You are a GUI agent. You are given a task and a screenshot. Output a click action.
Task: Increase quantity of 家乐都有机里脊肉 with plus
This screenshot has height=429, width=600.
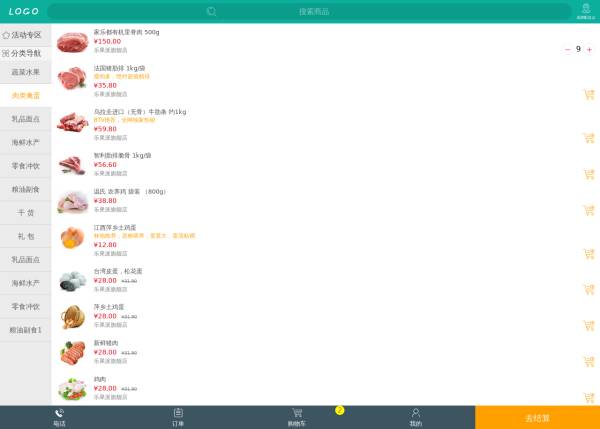[x=589, y=49]
